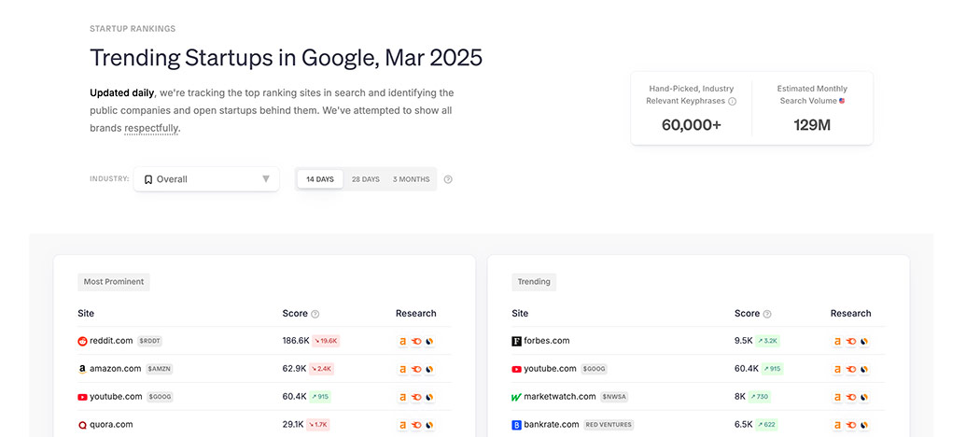The image size is (980, 437).
Task: Open Semrush research for marketwatch.com
Action: tap(850, 397)
